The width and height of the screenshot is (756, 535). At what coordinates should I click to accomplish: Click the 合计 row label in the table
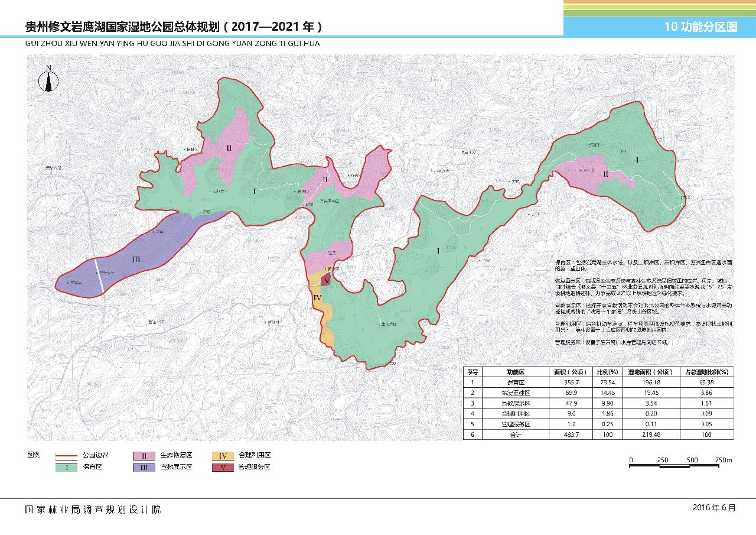click(516, 435)
